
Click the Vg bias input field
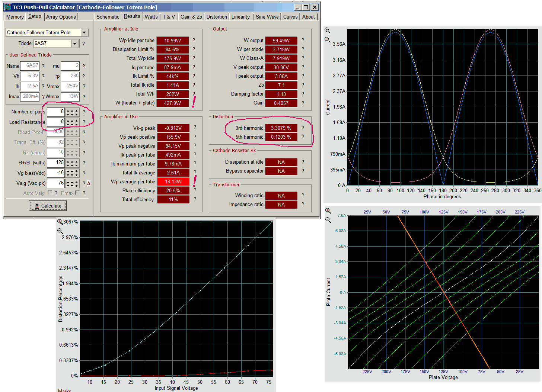coord(56,173)
